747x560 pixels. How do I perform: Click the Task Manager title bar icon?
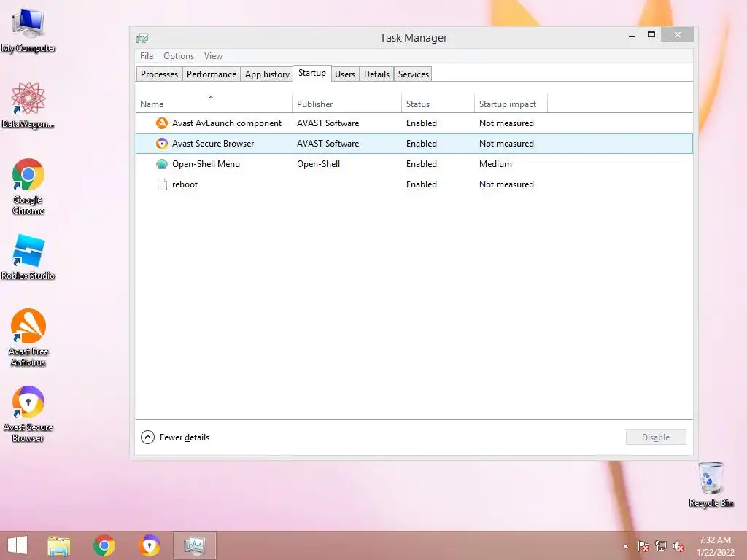142,38
